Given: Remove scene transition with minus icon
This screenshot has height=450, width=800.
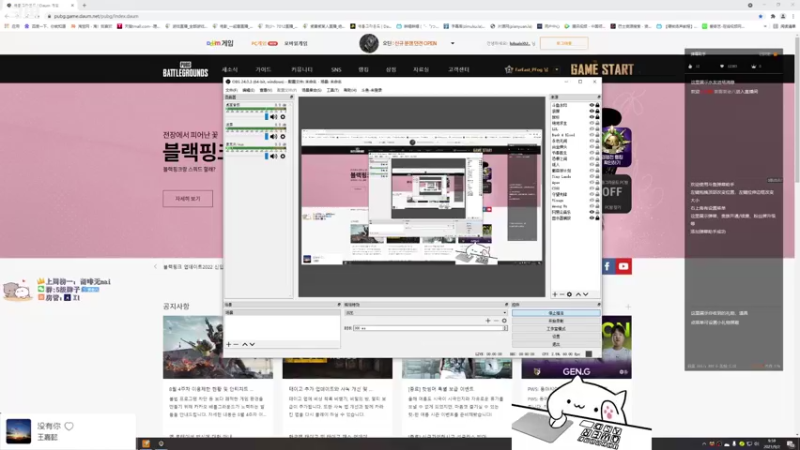Looking at the screenshot, I should tap(496, 321).
